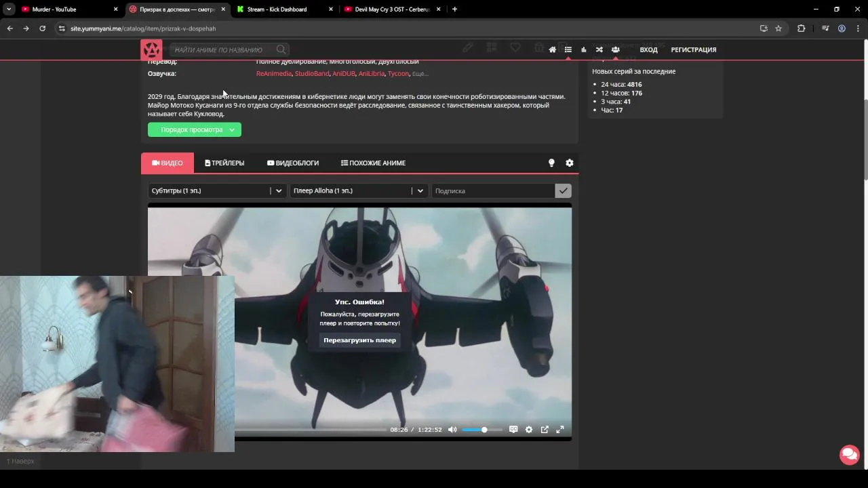Open the Плеер Alloha (1 эп.) dropdown
Viewport: 868px width, 488px height.
click(359, 190)
